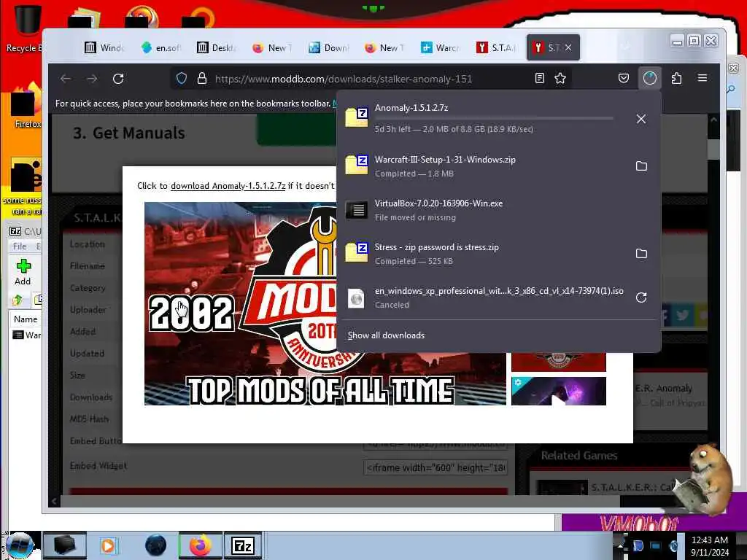Open the Firefox desktop shortcut
The image size is (747, 560).
point(27,106)
